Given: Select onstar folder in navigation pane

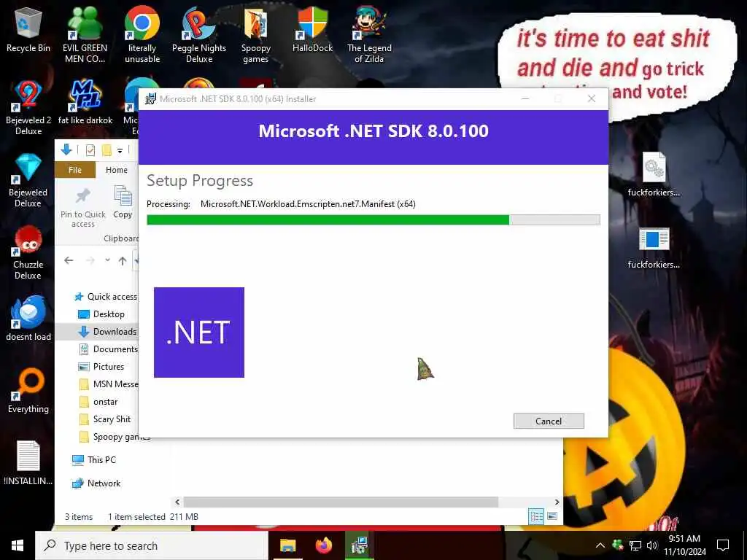Looking at the screenshot, I should [x=98, y=402].
